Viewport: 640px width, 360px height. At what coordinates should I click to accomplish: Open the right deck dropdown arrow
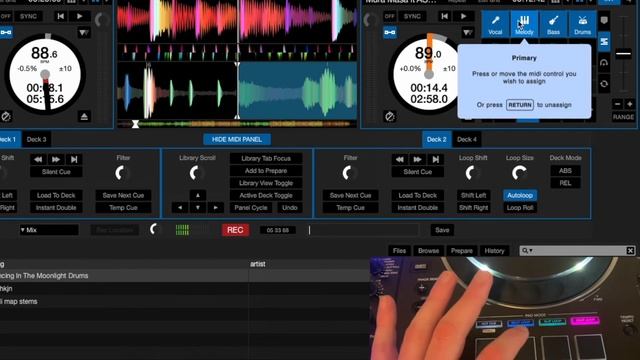(x=468, y=32)
